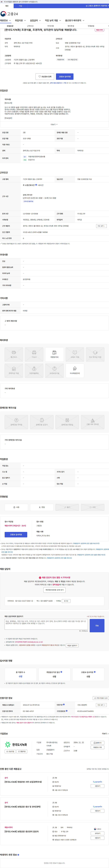
Task: Add posting with 관심정보 등록 heart button
Action: pyautogui.click(x=45, y=76)
